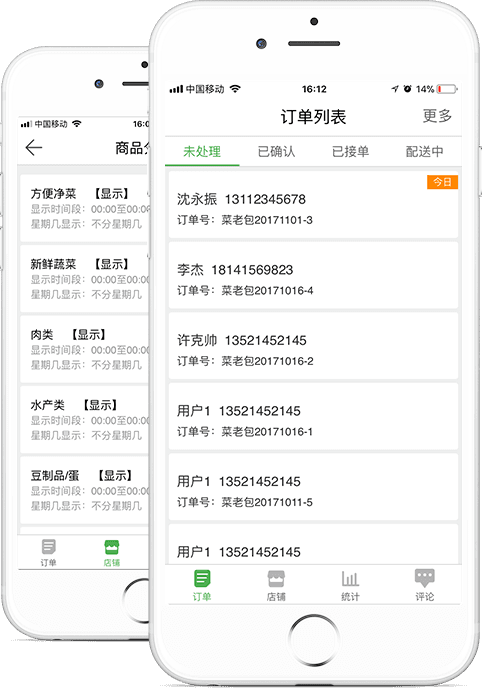Open the 评论 comments bubble icon
Image resolution: width=482 pixels, height=688 pixels.
(425, 578)
